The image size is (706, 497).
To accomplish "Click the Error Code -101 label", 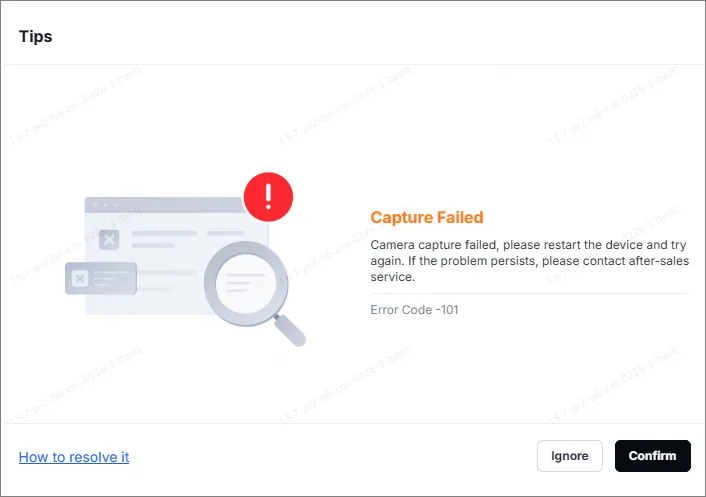I will pos(414,310).
